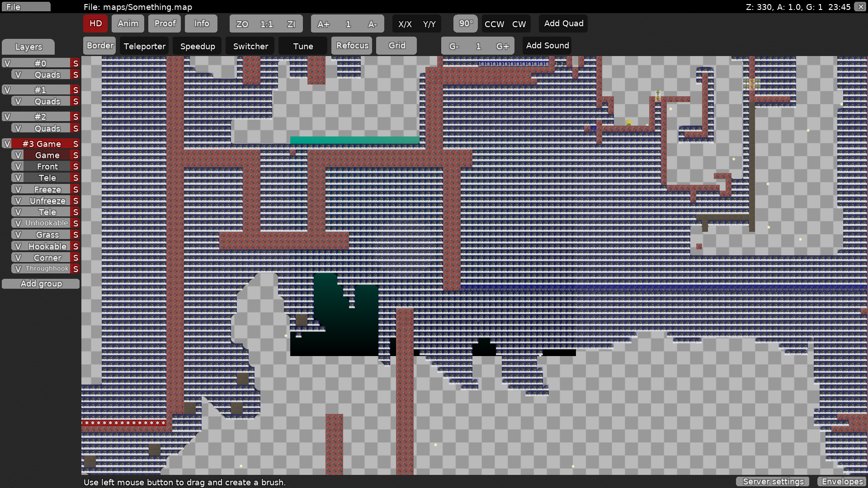The width and height of the screenshot is (868, 488).
Task: Open the Envelopes editor
Action: pyautogui.click(x=842, y=481)
